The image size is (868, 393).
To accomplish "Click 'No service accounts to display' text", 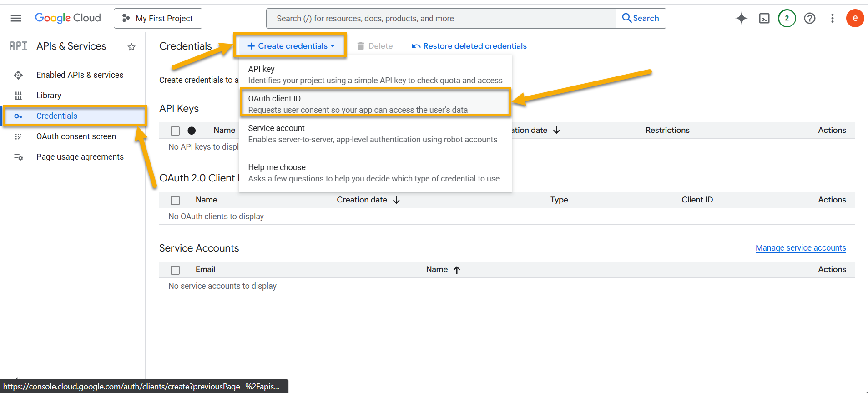I will pos(222,286).
